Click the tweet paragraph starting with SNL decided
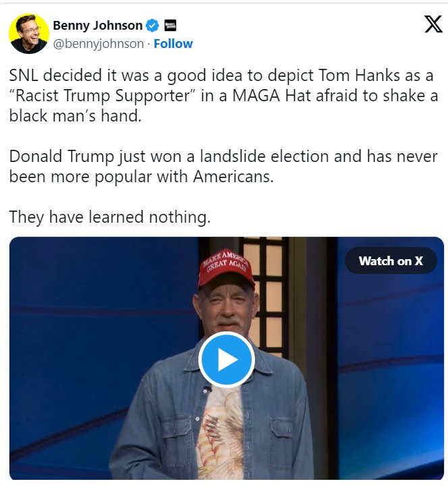The image size is (448, 494). 223,95
